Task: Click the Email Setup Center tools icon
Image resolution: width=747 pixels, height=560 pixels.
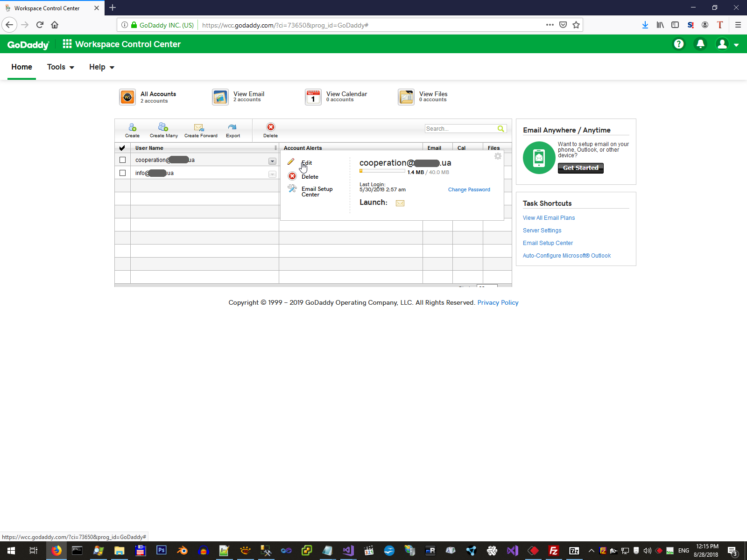Action: click(292, 189)
